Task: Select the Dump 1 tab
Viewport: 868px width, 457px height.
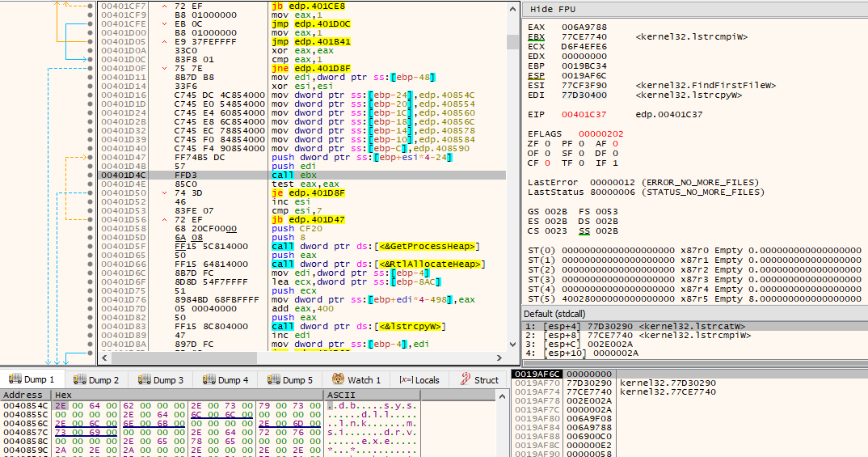Action: point(32,379)
